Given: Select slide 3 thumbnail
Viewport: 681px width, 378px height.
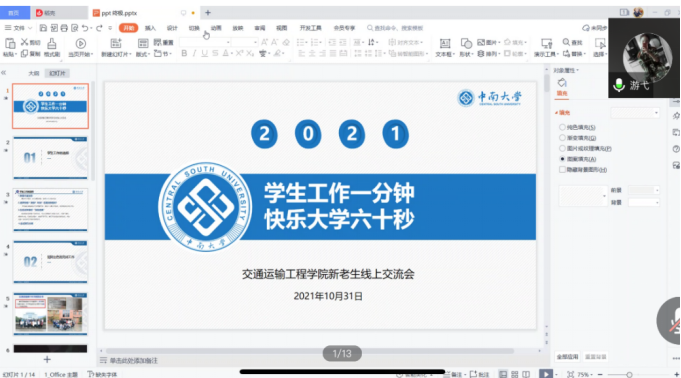Looking at the screenshot, I should coord(50,210).
